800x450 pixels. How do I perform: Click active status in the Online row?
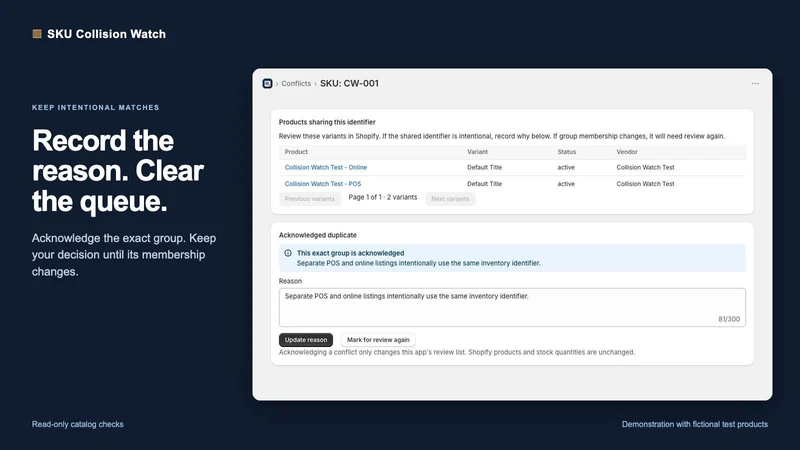[x=566, y=167]
